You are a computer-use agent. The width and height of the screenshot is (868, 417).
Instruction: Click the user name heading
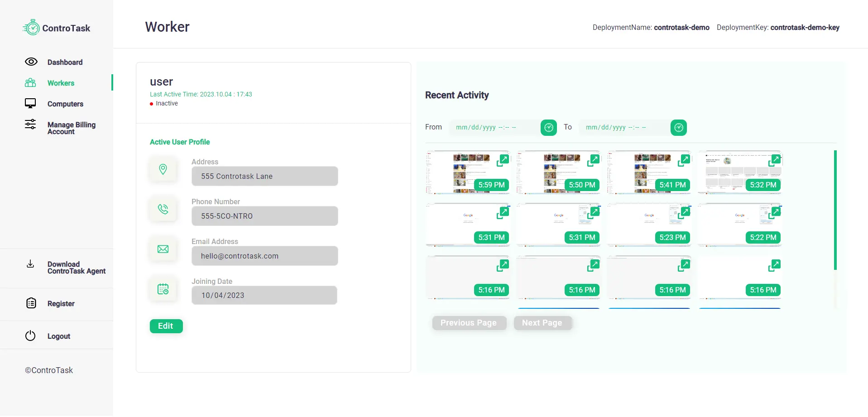162,81
